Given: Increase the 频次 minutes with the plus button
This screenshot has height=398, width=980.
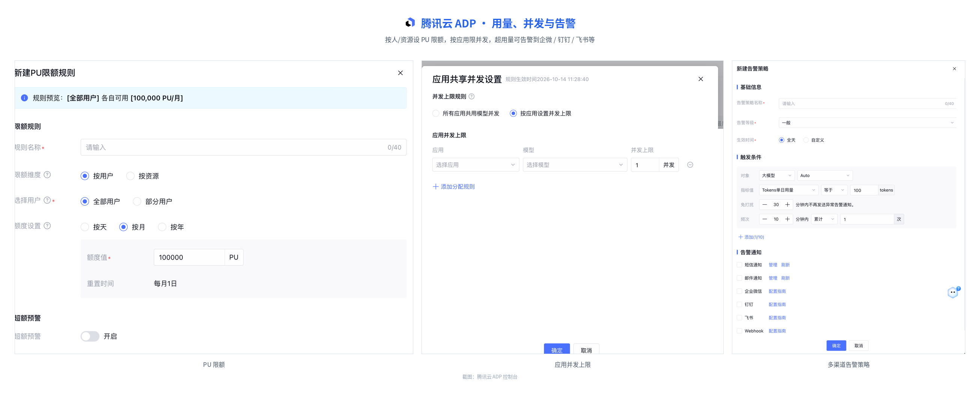Looking at the screenshot, I should [787, 219].
